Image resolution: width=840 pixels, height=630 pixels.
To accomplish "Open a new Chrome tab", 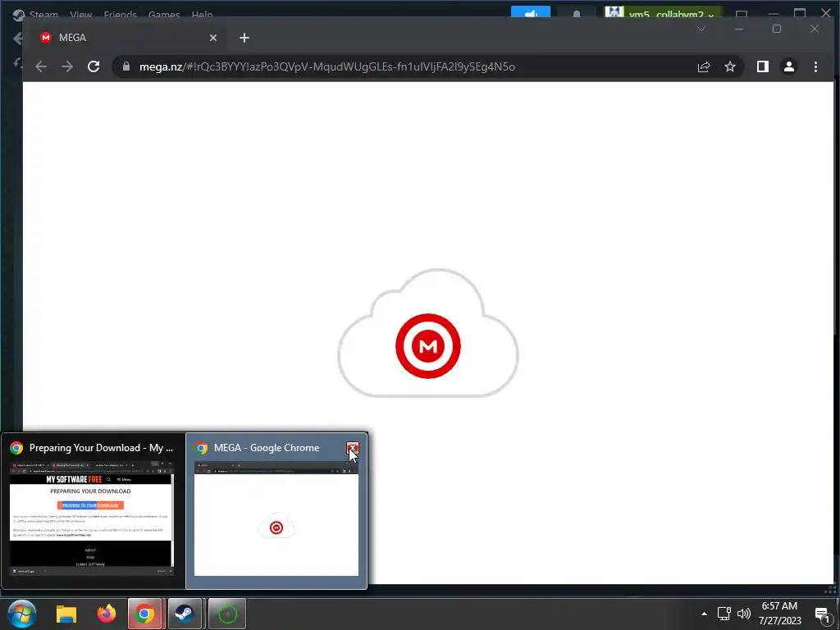I will pyautogui.click(x=244, y=38).
